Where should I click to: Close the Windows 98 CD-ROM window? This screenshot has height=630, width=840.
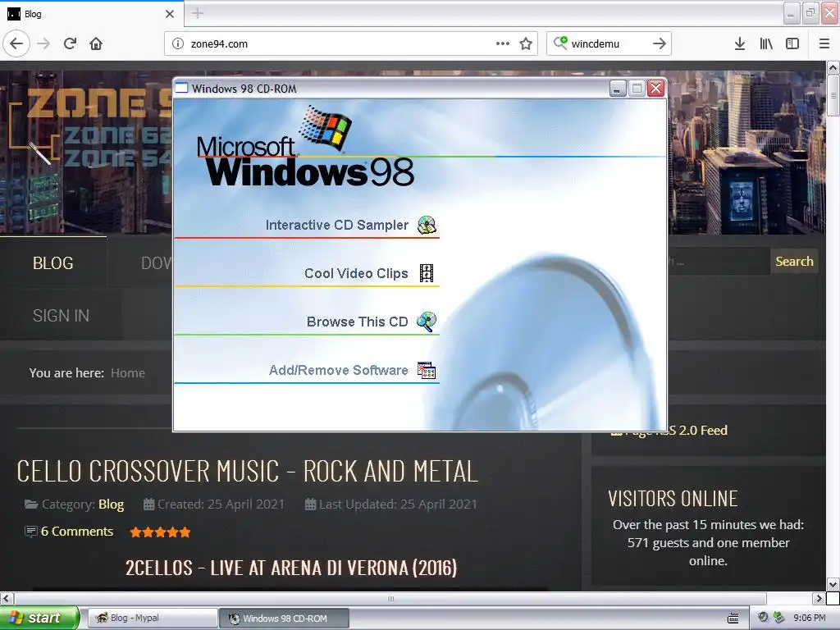tap(656, 89)
